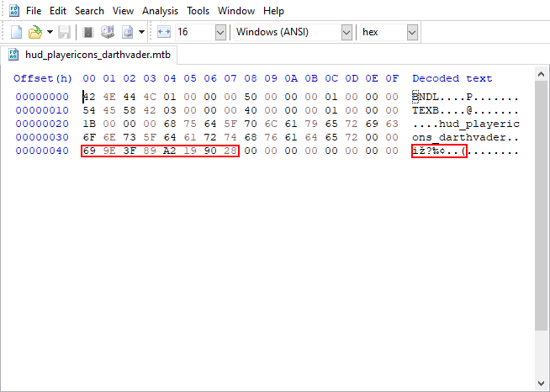The width and height of the screenshot is (550, 392).
Task: Open the Help menu
Action: click(x=273, y=11)
